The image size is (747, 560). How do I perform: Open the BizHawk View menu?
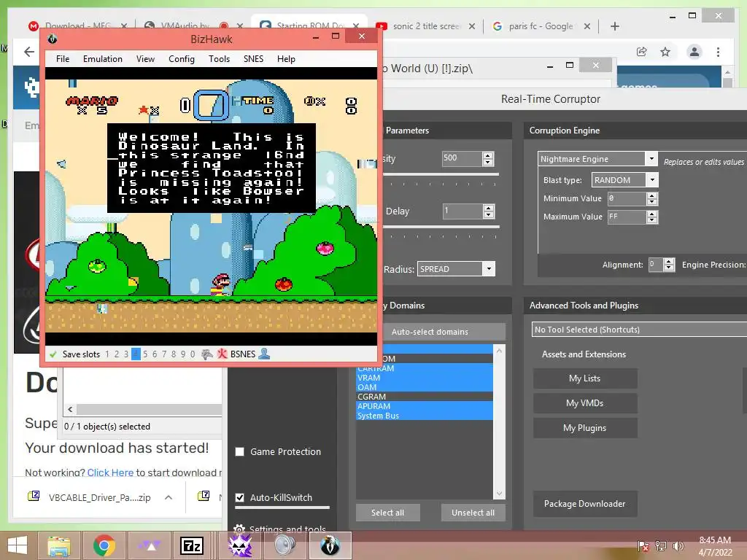point(145,59)
